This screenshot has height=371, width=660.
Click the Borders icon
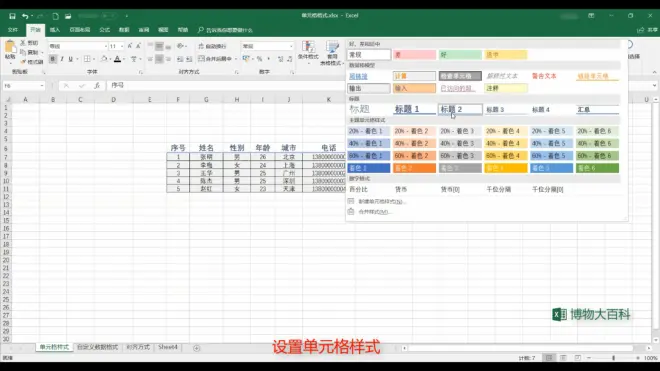[x=87, y=59]
